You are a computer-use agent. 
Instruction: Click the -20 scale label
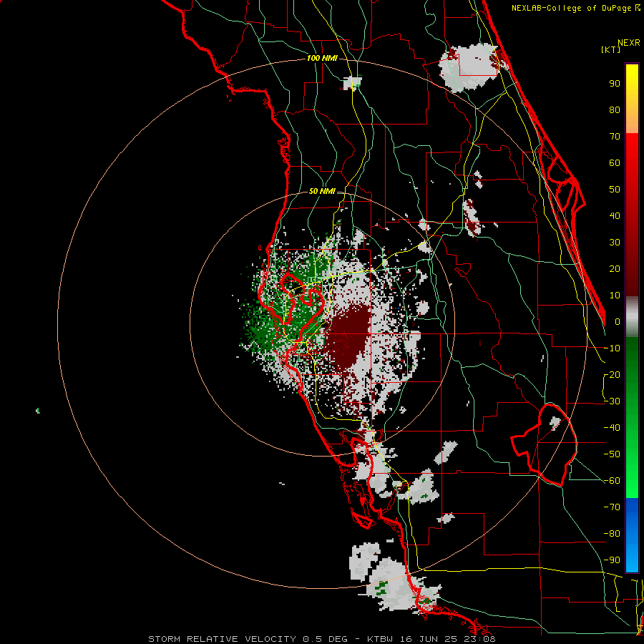[612, 375]
